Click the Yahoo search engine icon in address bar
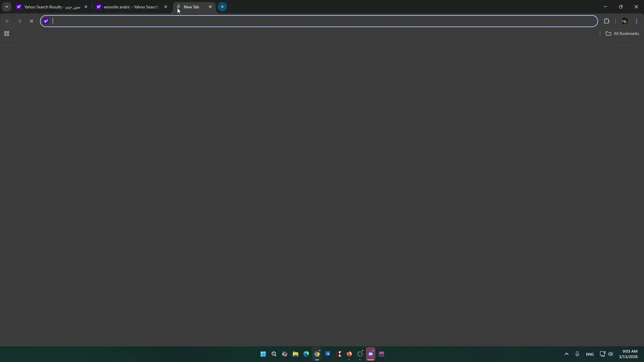This screenshot has height=362, width=644. [46, 21]
